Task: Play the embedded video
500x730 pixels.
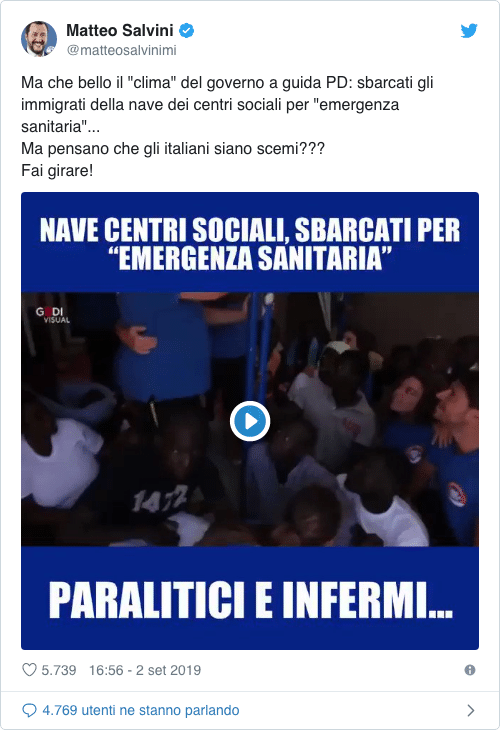Action: tap(250, 421)
